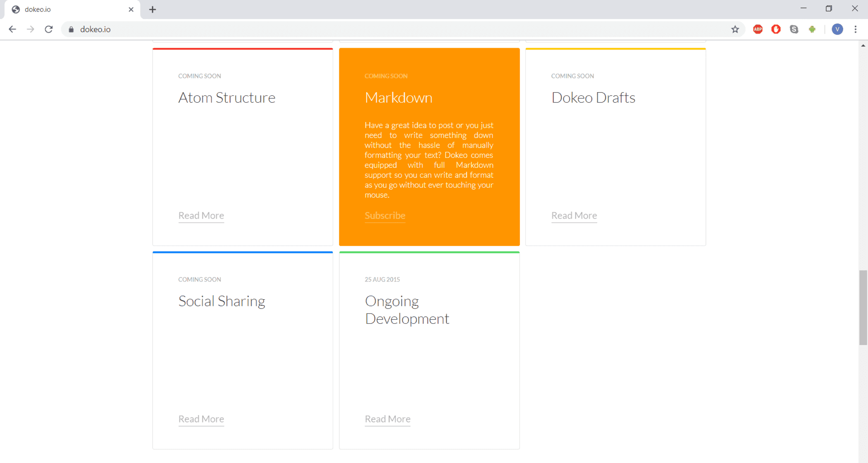Open Ongoing Development Read More link
Viewport: 868px width, 463px height.
click(x=387, y=419)
